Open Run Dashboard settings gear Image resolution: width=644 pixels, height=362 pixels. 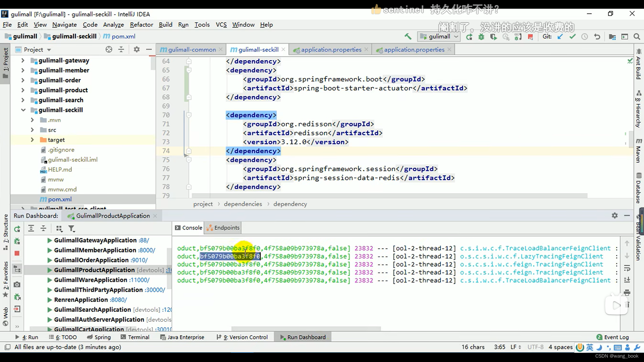click(x=614, y=216)
